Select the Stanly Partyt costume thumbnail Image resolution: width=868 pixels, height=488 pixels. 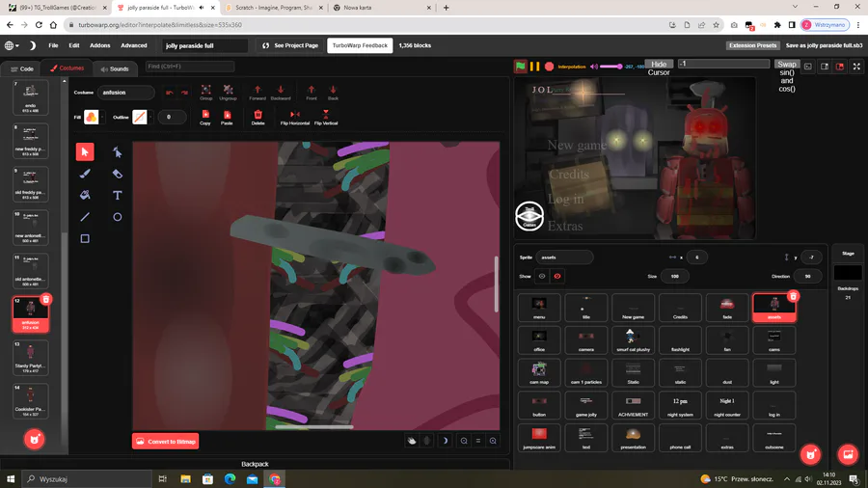(x=31, y=358)
